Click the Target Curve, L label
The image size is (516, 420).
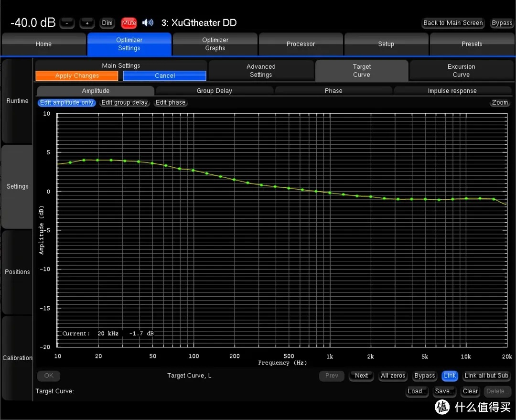click(189, 376)
